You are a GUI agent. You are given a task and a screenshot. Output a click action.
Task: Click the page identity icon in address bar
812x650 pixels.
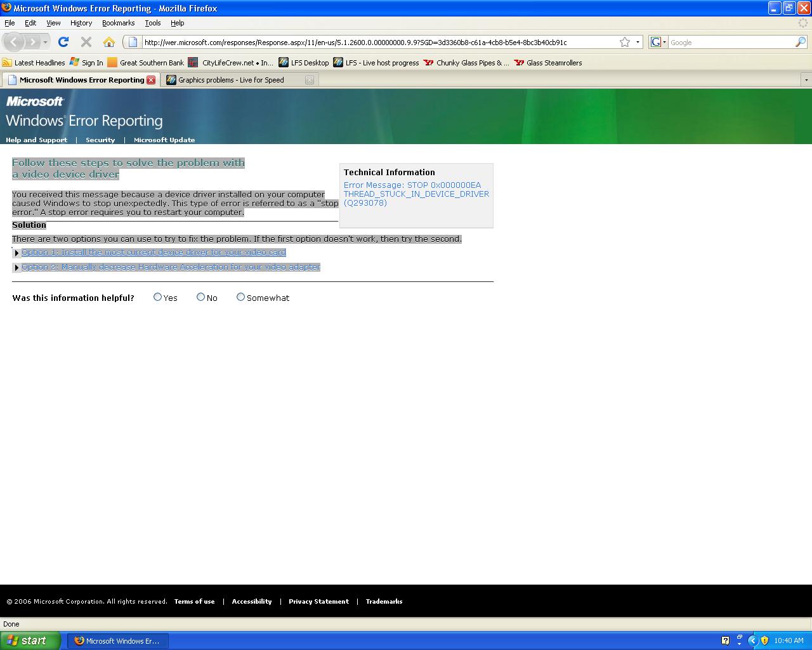click(x=133, y=43)
